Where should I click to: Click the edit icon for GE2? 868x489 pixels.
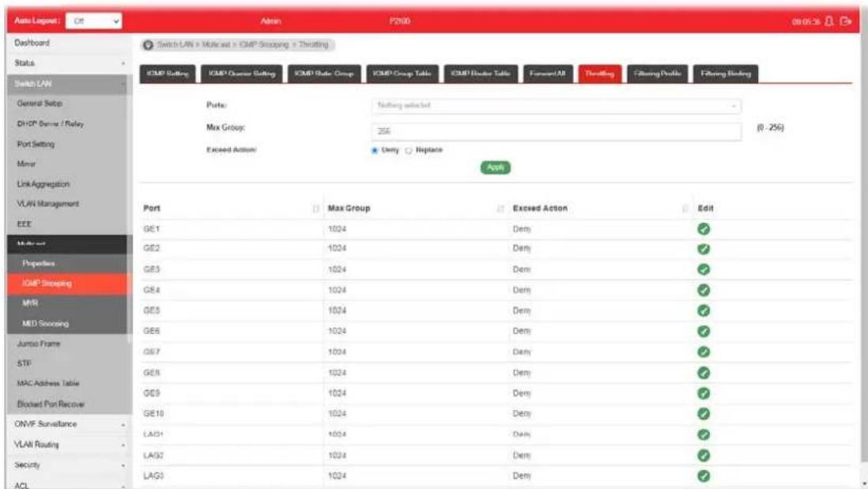[704, 248]
